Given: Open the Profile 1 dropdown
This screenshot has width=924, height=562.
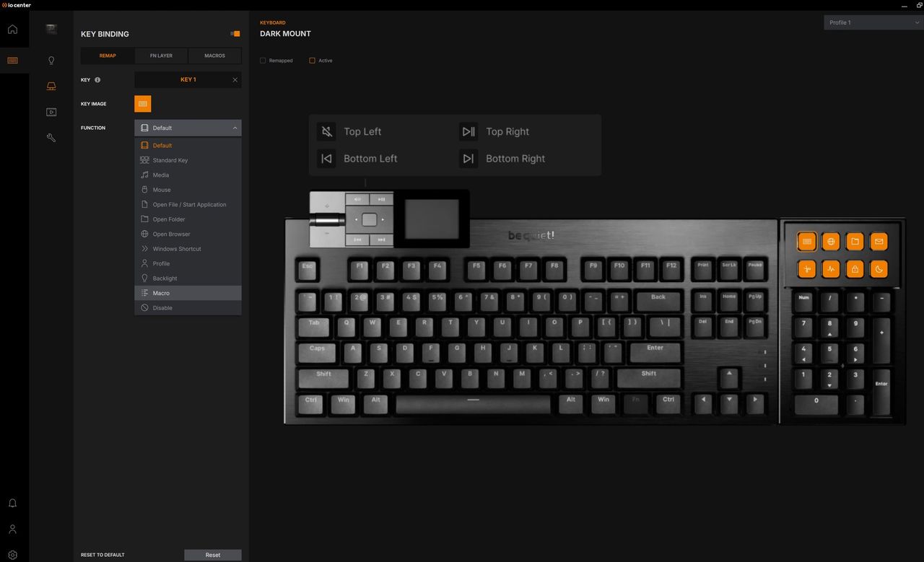Looking at the screenshot, I should 873,22.
